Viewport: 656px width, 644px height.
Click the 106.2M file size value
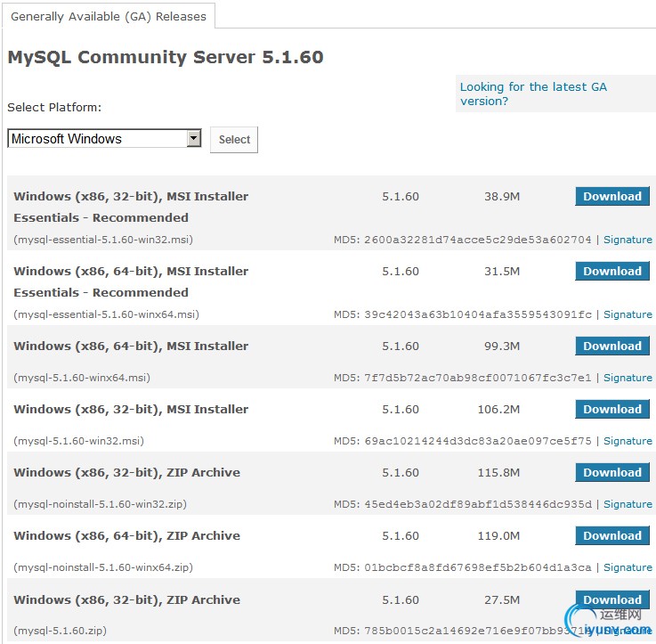(x=498, y=410)
